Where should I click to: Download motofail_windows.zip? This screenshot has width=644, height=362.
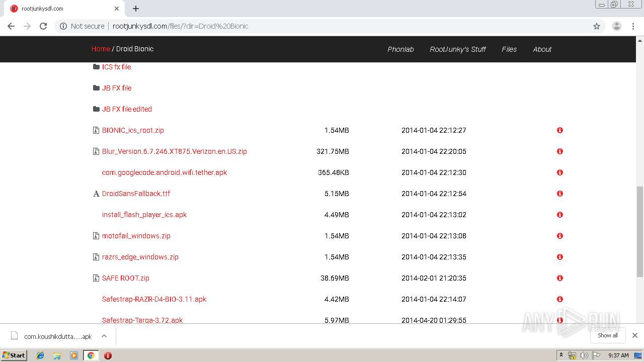[136, 236]
